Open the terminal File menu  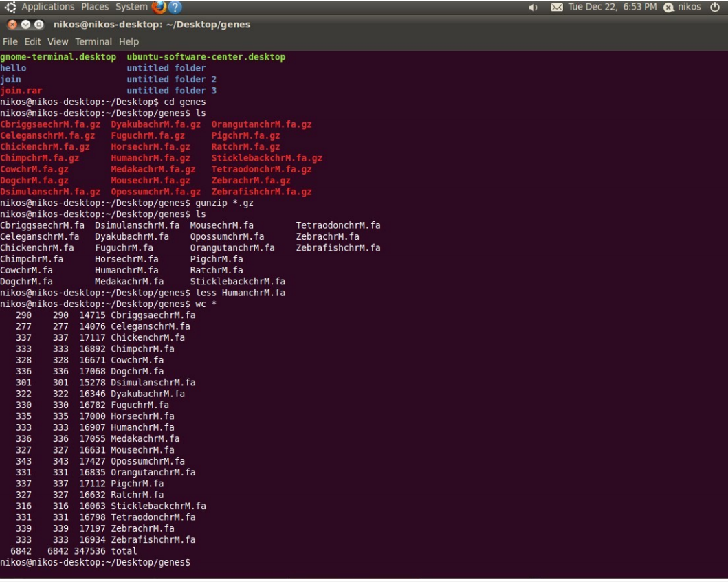(x=10, y=42)
